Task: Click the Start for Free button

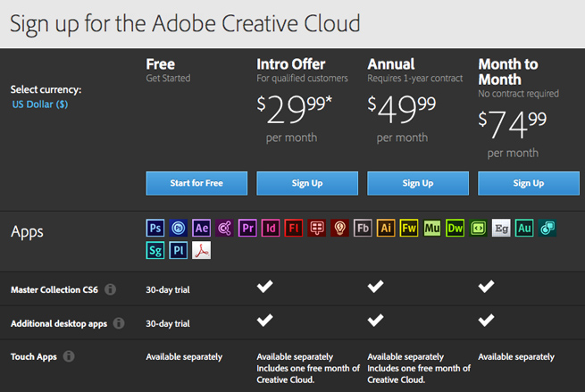Action: pos(196,183)
